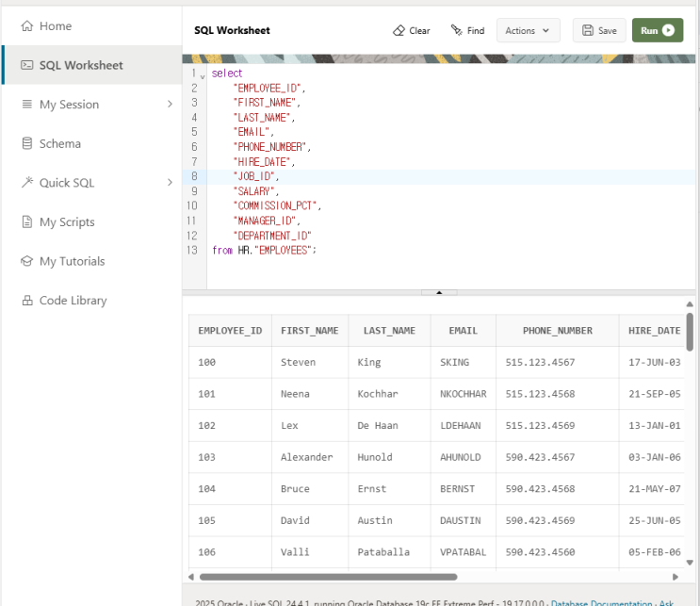Expand the Quick SQL submenu chevron
This screenshot has height=606, width=700.
tap(170, 182)
